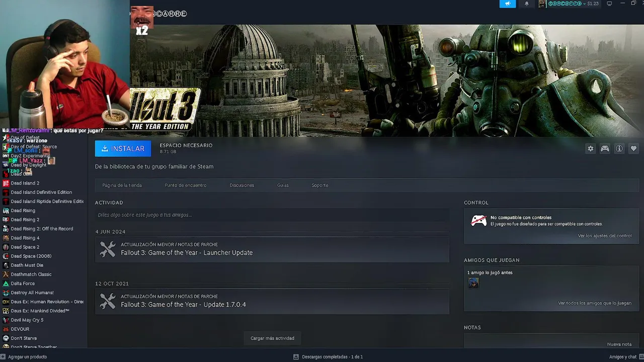Click the CONTROL section heading
Viewport: 644px width, 362px height.
(476, 203)
